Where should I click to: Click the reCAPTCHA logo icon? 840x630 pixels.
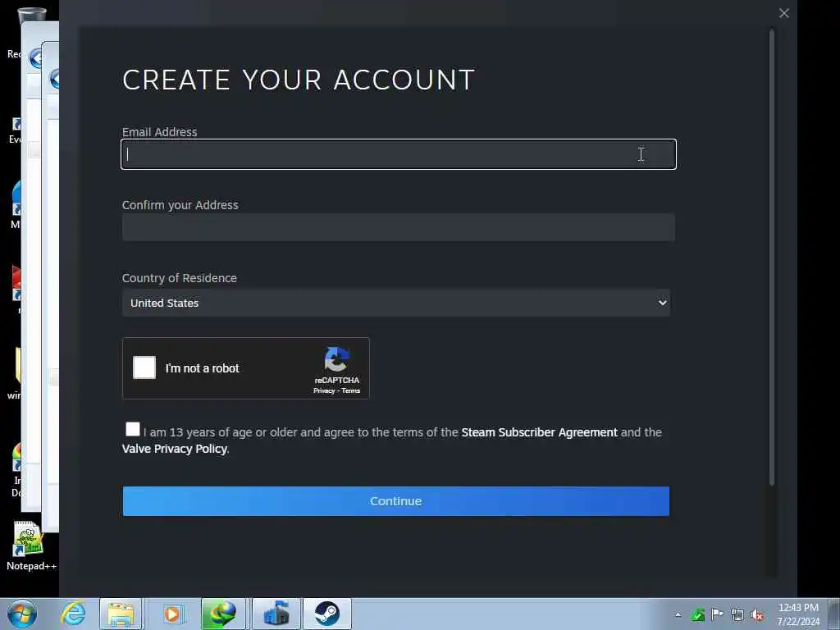point(336,359)
